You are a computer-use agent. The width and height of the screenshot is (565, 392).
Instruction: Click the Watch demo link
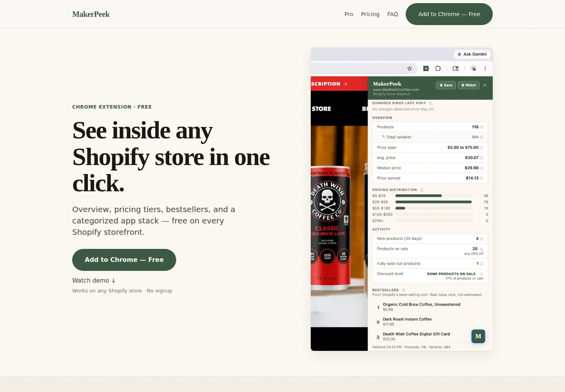[94, 281]
